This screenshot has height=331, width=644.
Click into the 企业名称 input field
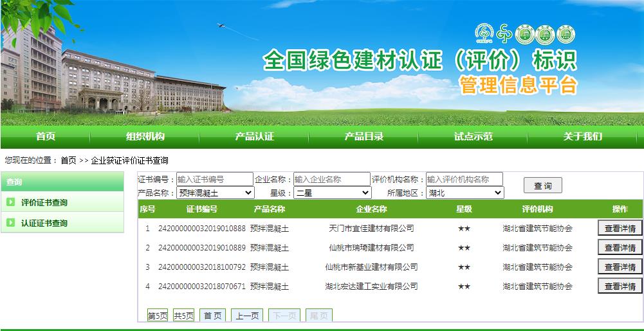point(331,179)
